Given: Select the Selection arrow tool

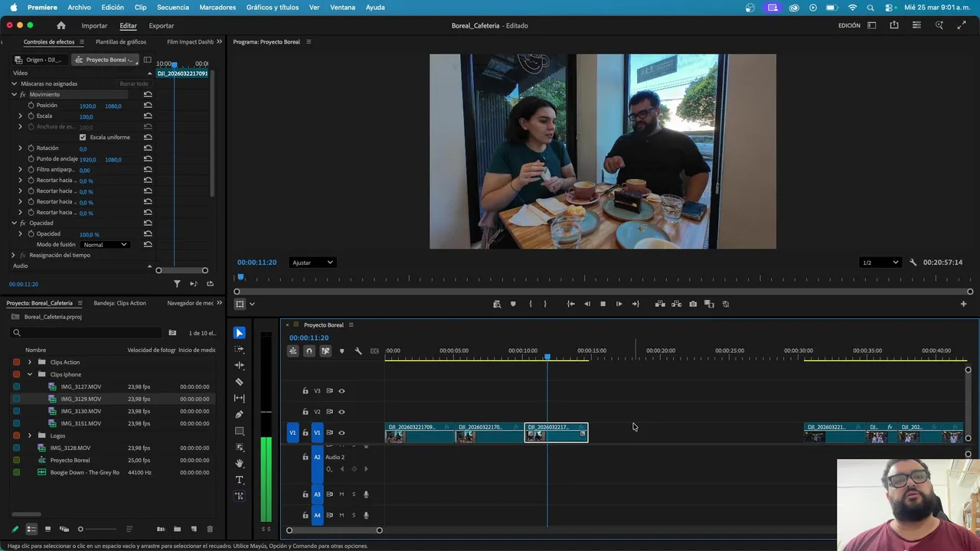Looking at the screenshot, I should (x=240, y=333).
